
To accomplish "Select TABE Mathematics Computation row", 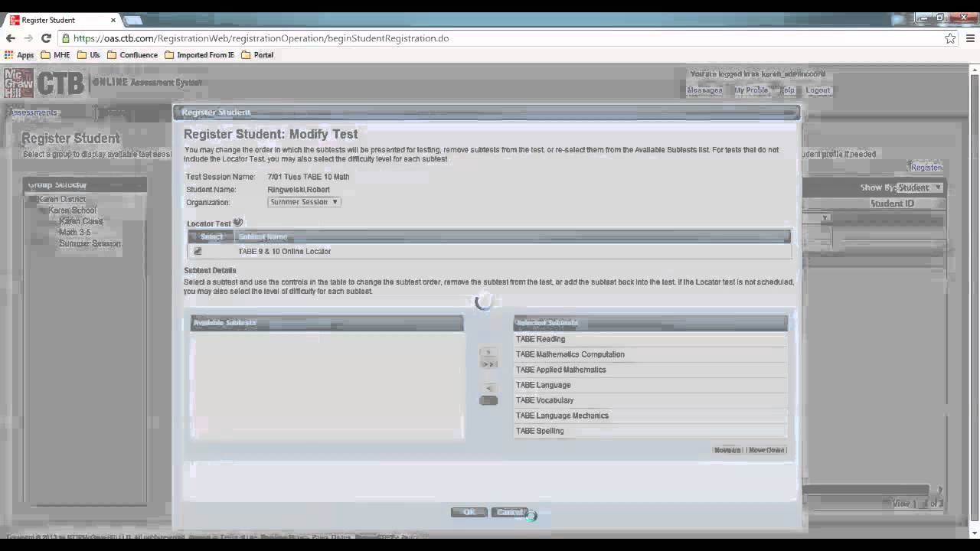I will tap(650, 354).
